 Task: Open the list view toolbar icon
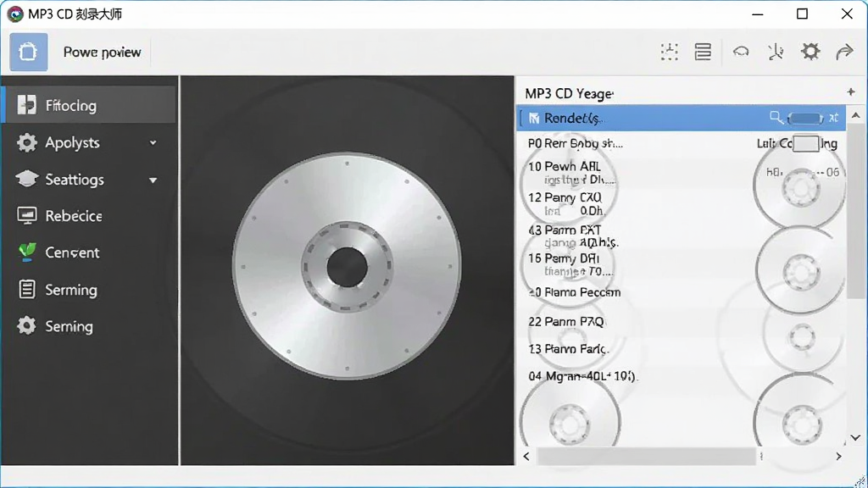tap(703, 52)
